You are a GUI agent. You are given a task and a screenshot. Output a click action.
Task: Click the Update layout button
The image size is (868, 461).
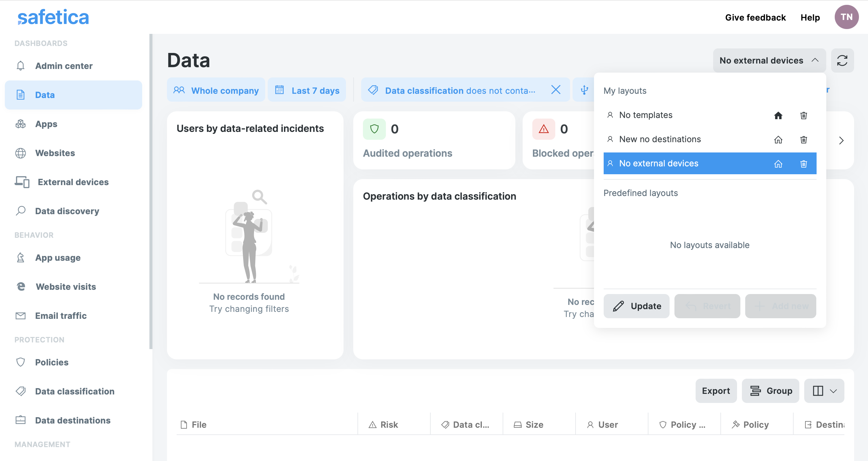636,306
